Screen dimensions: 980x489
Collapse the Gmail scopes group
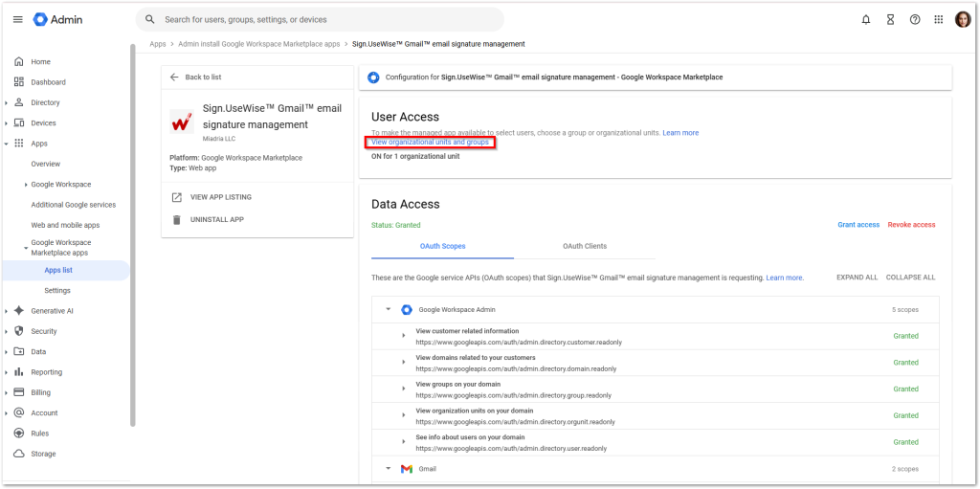388,469
